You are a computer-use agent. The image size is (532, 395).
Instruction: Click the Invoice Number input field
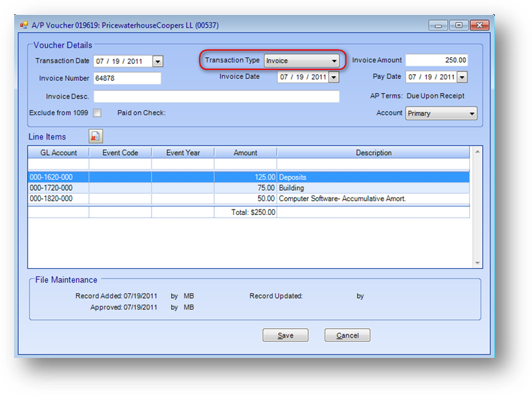click(127, 78)
